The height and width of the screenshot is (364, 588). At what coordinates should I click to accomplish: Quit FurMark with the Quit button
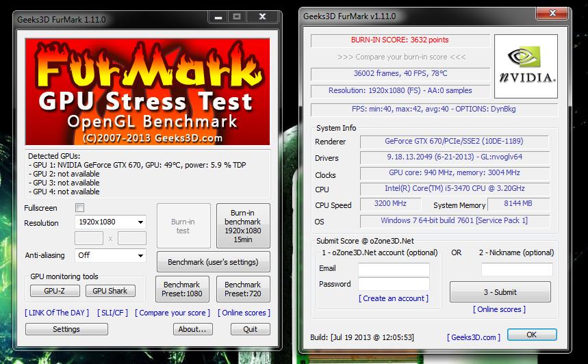(x=250, y=329)
